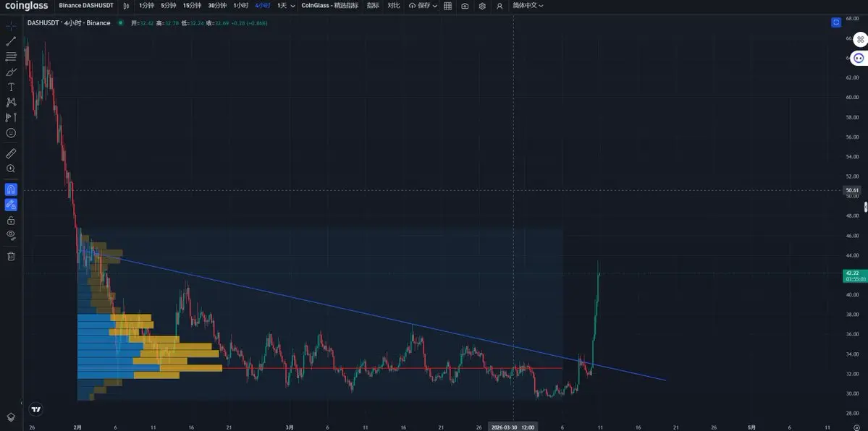This screenshot has width=868, height=431.
Task: Click the 2026-03-30 12:00 time label
Action: coord(513,427)
